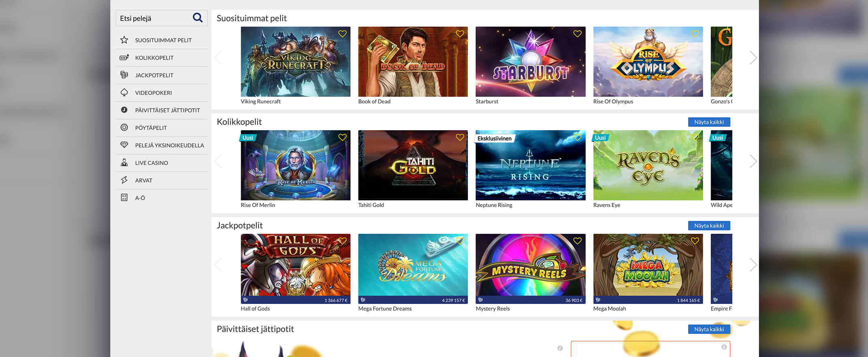Click Näytä kaikki for Jackpotpelit
The image size is (868, 357).
pos(709,226)
